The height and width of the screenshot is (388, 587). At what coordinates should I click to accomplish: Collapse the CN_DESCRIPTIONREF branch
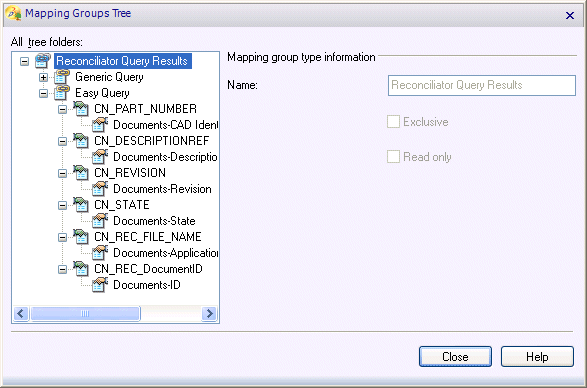pos(63,141)
